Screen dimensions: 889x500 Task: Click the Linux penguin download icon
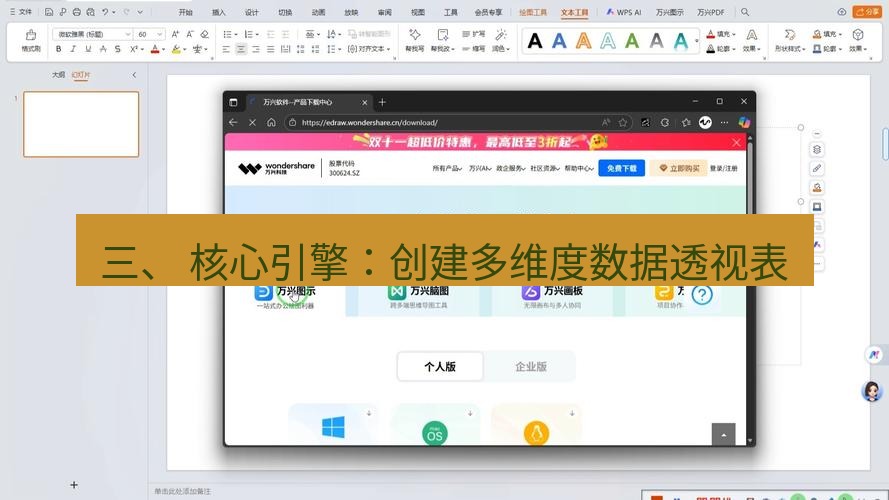[x=536, y=434]
